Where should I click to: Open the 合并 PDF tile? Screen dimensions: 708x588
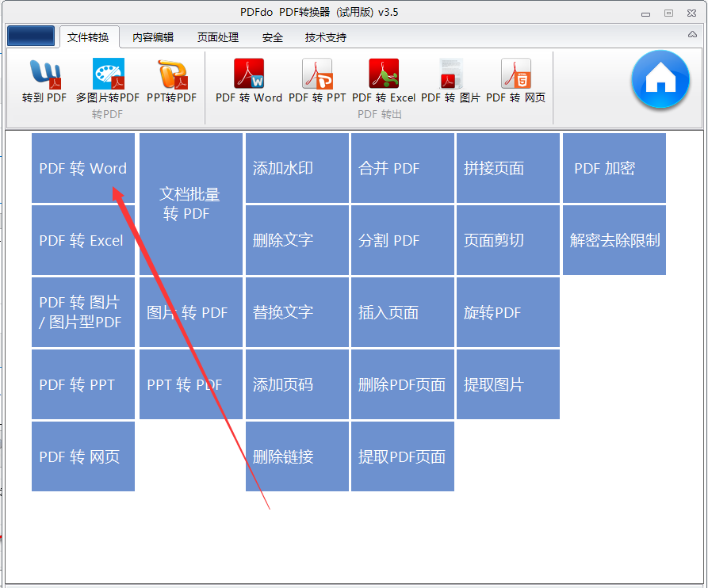point(403,168)
